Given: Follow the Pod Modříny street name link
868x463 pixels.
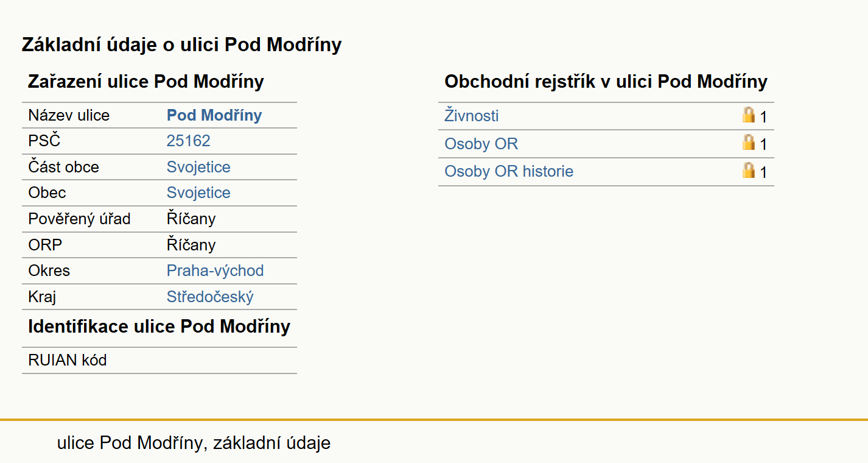Looking at the screenshot, I should pyautogui.click(x=214, y=115).
